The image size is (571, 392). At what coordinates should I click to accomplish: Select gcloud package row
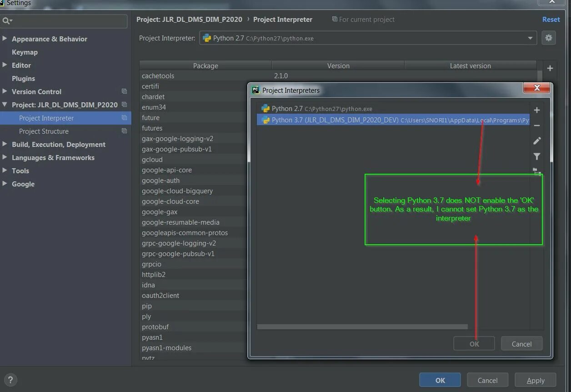[152, 159]
